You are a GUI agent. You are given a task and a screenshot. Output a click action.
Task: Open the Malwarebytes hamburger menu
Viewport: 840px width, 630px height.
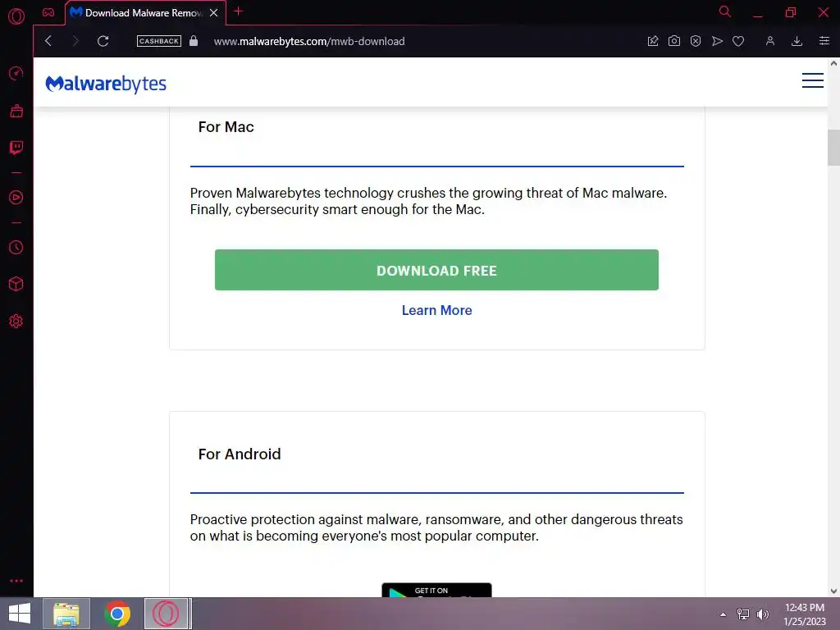pos(812,80)
